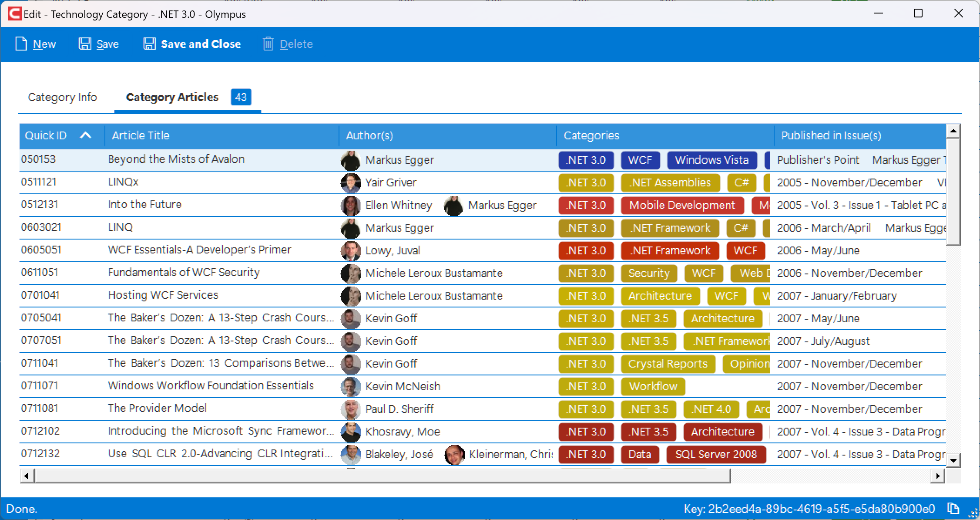Switch to the Category Info tab
Viewport: 980px width, 520px height.
point(62,97)
